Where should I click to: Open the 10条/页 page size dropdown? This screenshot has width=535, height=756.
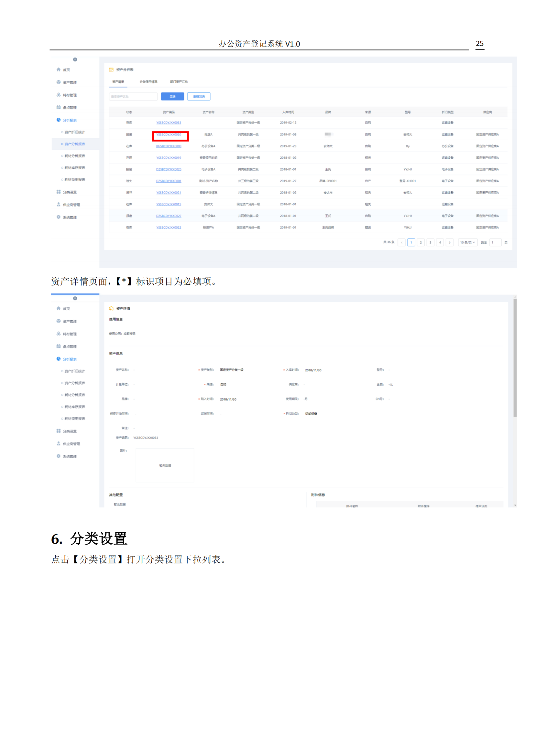[467, 242]
